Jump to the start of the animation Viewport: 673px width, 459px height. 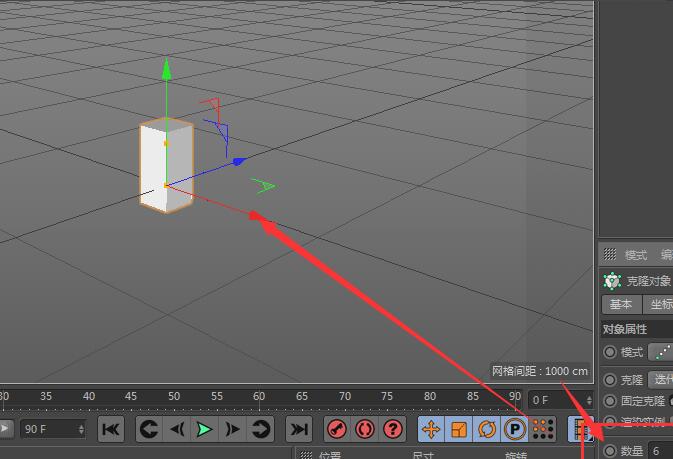point(111,429)
